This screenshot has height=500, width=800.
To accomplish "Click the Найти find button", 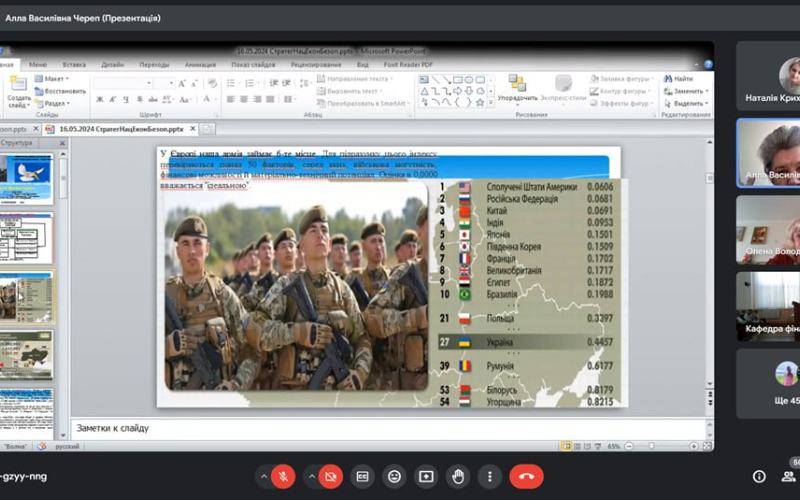I will coord(679,79).
